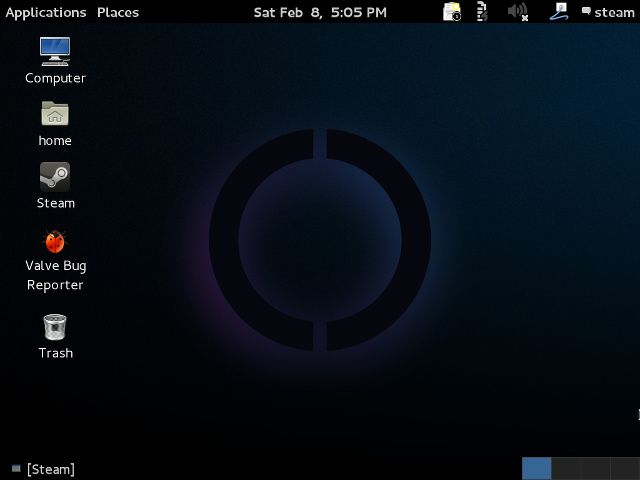Open the steam user menu
The height and width of the screenshot is (480, 640).
tap(608, 13)
